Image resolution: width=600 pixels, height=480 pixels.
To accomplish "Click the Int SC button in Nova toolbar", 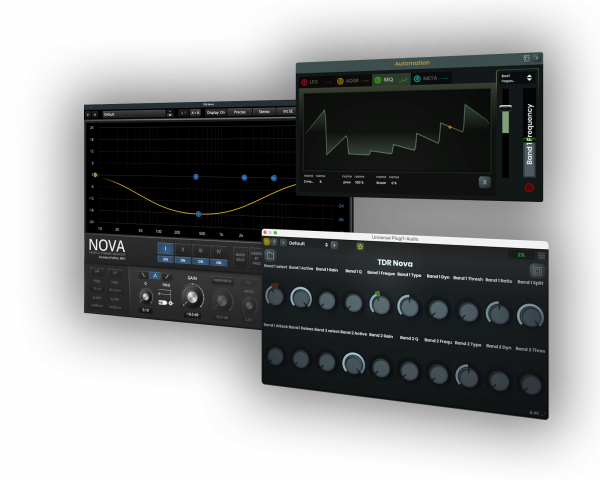I will pos(287,111).
